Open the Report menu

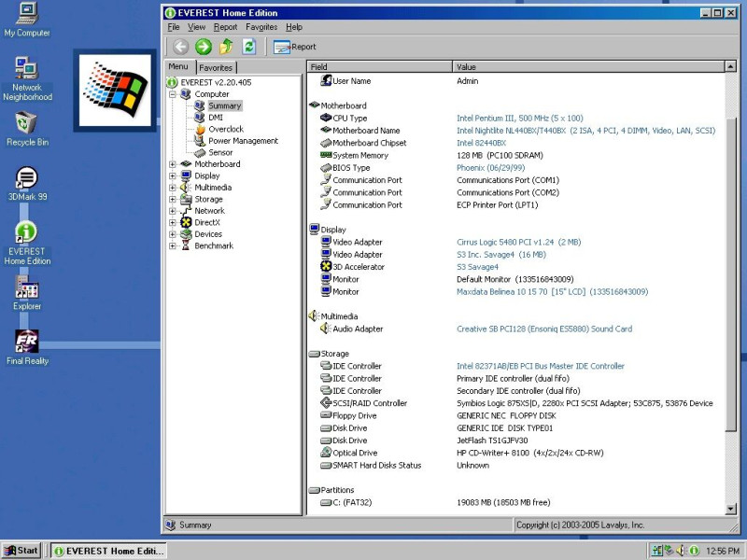[x=225, y=27]
